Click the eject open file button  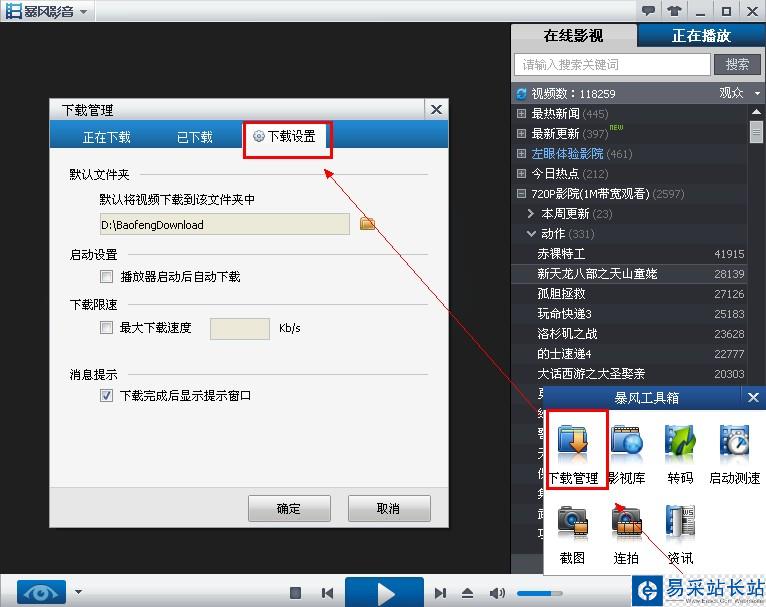[468, 593]
